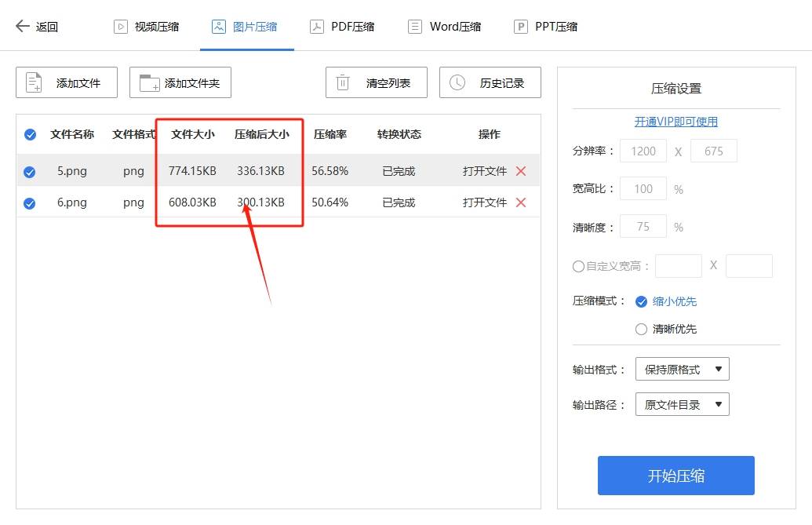This screenshot has height=525, width=812.
Task: Deselect the checkbox next to 6.png
Action: (x=30, y=202)
